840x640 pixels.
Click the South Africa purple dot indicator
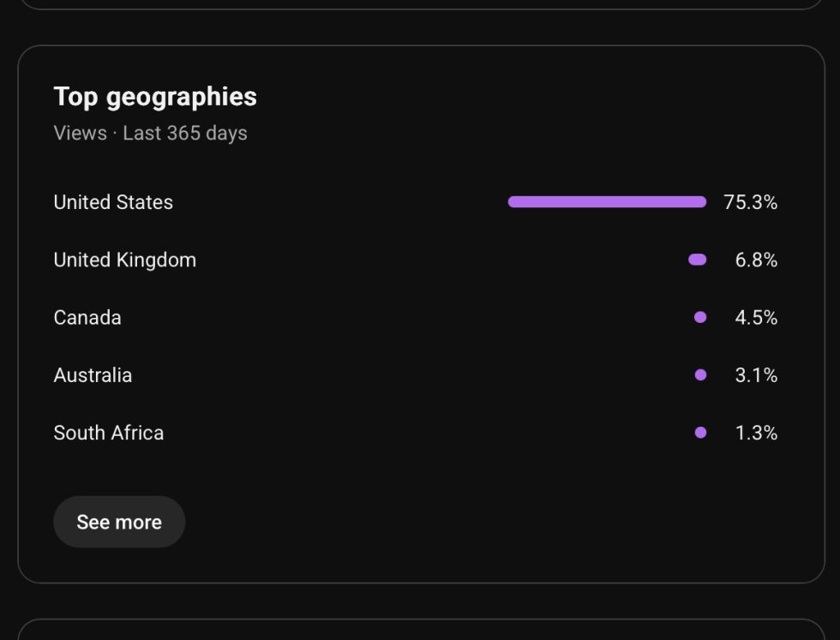click(700, 433)
